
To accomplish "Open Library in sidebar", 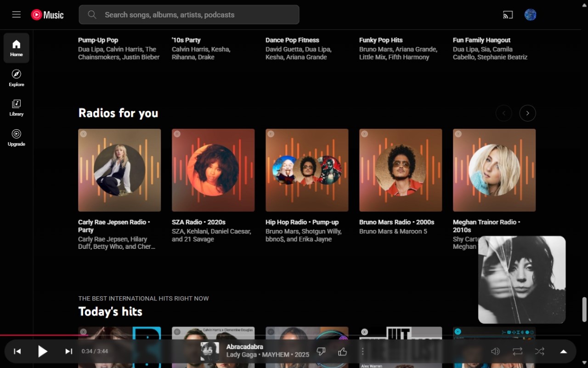I will coord(17,108).
